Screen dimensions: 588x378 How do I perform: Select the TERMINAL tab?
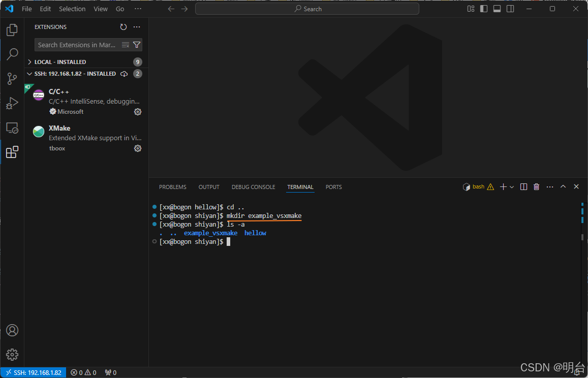point(300,187)
